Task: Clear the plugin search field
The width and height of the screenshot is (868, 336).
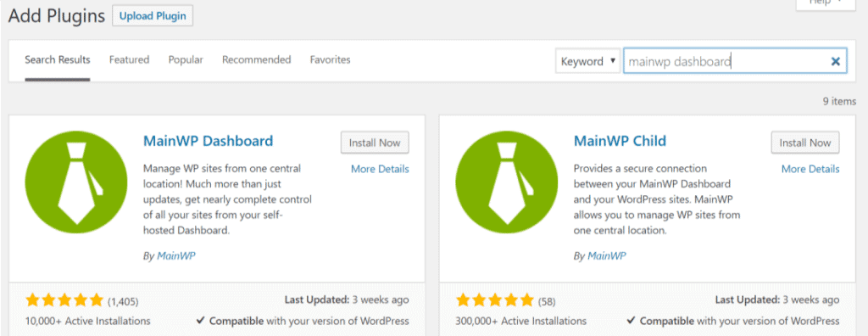Action: pyautogui.click(x=835, y=61)
